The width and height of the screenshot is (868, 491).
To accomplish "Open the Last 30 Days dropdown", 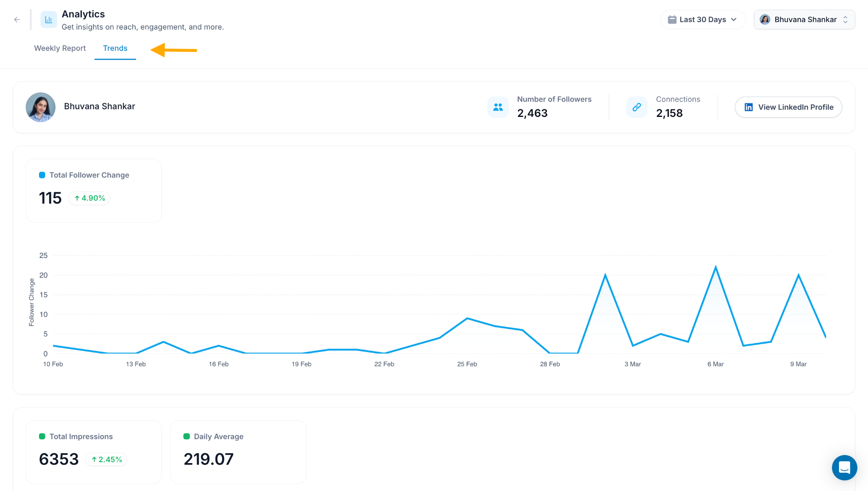I will [x=703, y=19].
